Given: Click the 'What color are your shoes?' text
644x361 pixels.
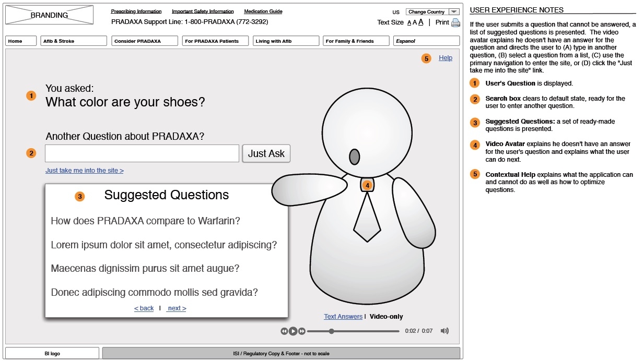Looking at the screenshot, I should pyautogui.click(x=125, y=102).
